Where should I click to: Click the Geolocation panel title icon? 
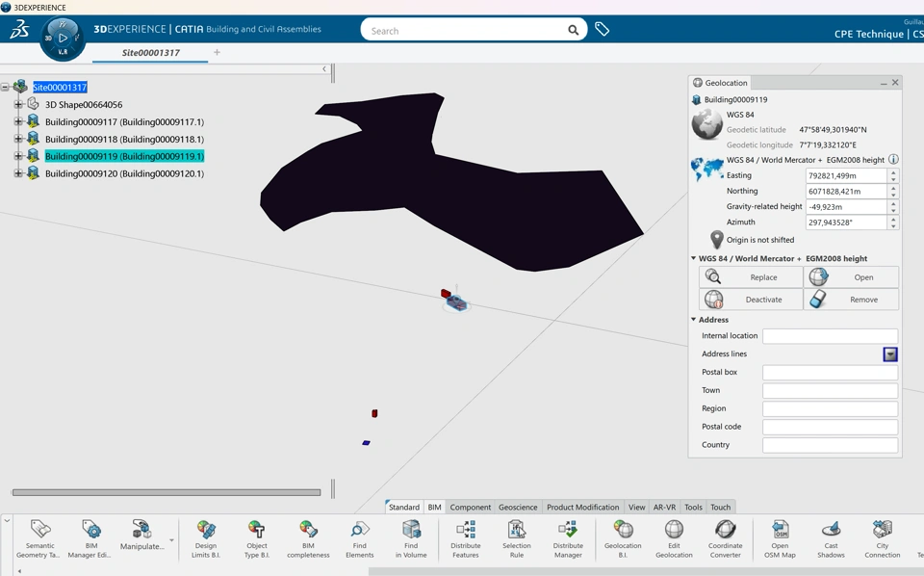tap(698, 83)
